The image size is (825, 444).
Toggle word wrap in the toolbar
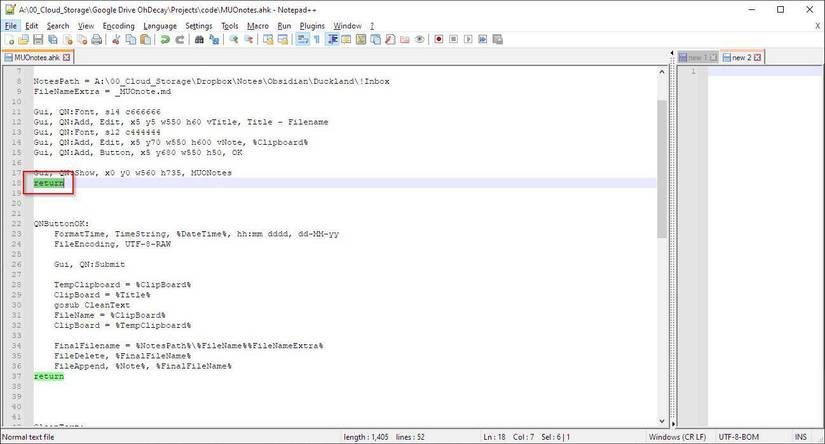[302, 39]
